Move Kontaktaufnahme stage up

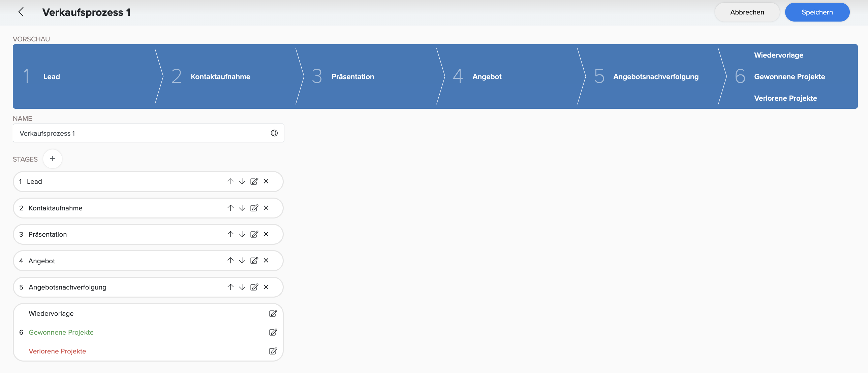tap(230, 208)
